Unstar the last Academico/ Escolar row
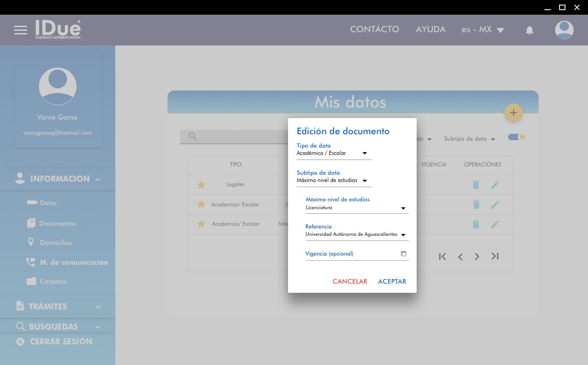588x365 pixels. coord(201,224)
